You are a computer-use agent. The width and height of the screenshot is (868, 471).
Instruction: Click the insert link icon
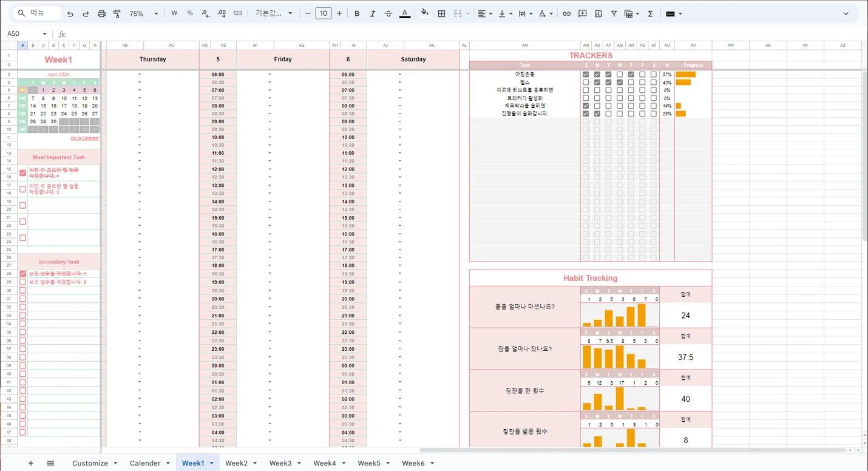coord(567,13)
